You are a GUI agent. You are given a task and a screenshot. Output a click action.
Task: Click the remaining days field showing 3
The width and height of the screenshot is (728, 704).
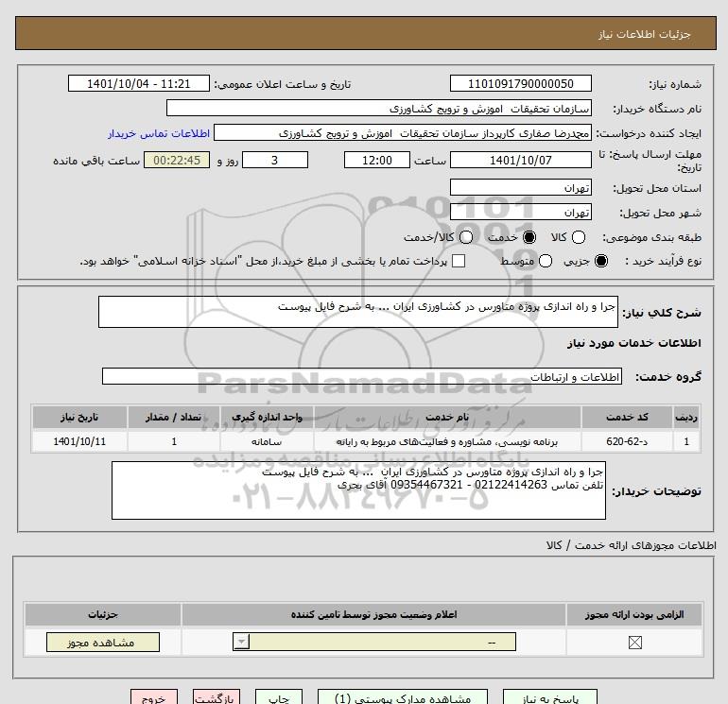275,160
